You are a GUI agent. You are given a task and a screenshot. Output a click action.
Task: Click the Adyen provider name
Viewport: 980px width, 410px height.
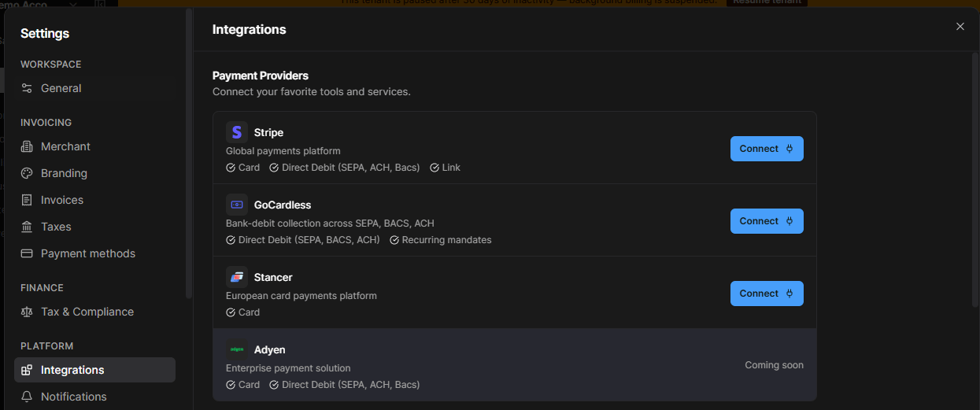click(x=270, y=349)
